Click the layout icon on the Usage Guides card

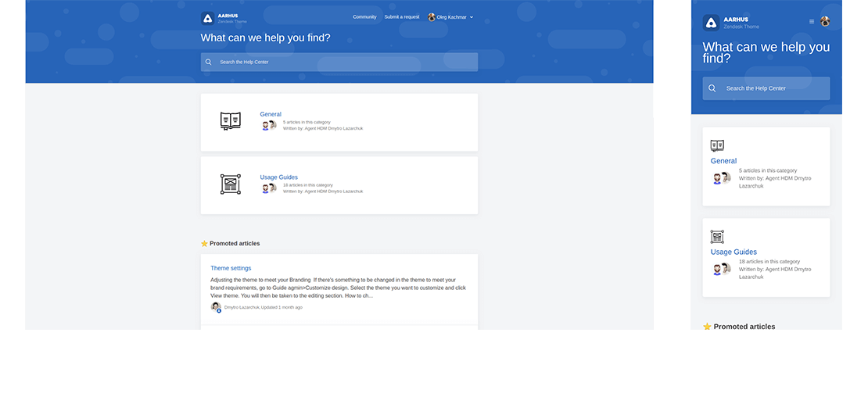[x=230, y=184]
